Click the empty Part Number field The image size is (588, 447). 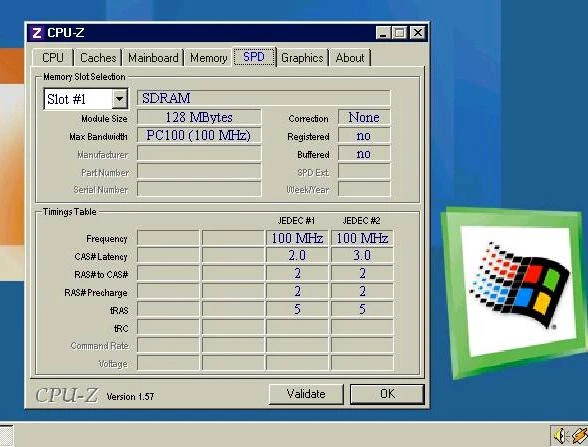199,171
